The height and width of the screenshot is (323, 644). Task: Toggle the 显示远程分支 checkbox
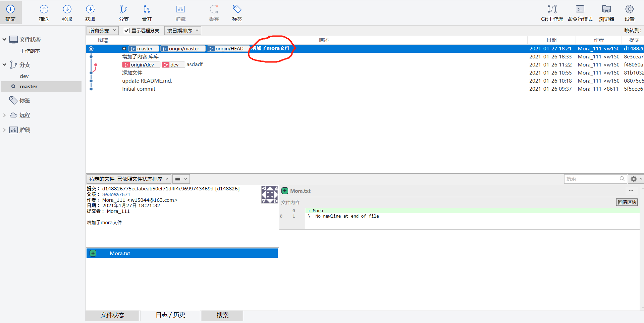126,30
